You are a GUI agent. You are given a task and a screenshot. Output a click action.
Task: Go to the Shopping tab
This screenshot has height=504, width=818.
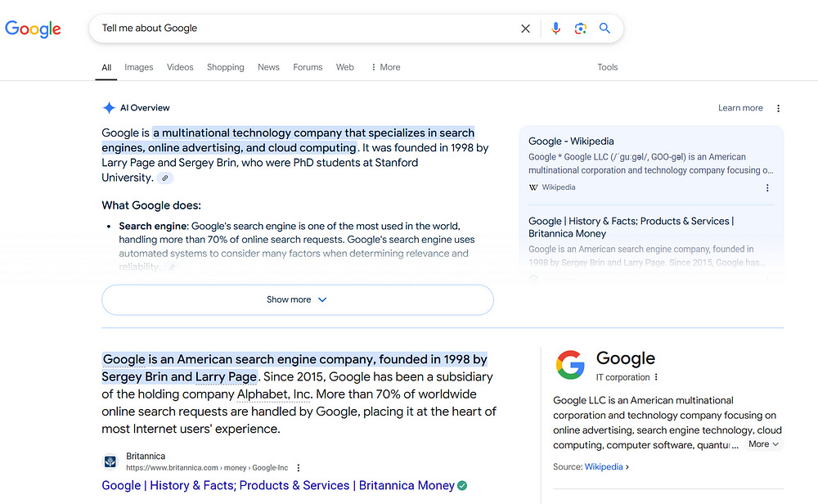click(226, 67)
